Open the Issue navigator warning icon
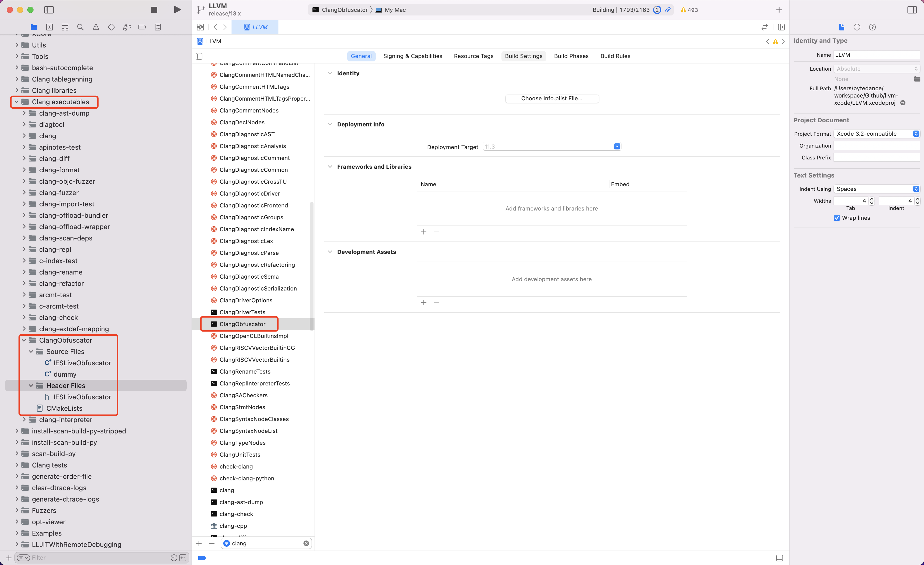This screenshot has width=924, height=565. (96, 27)
